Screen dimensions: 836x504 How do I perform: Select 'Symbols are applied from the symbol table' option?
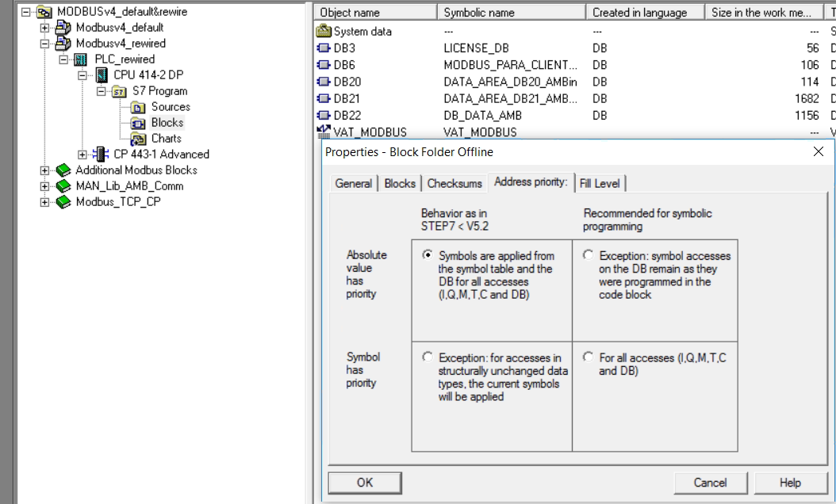click(427, 254)
